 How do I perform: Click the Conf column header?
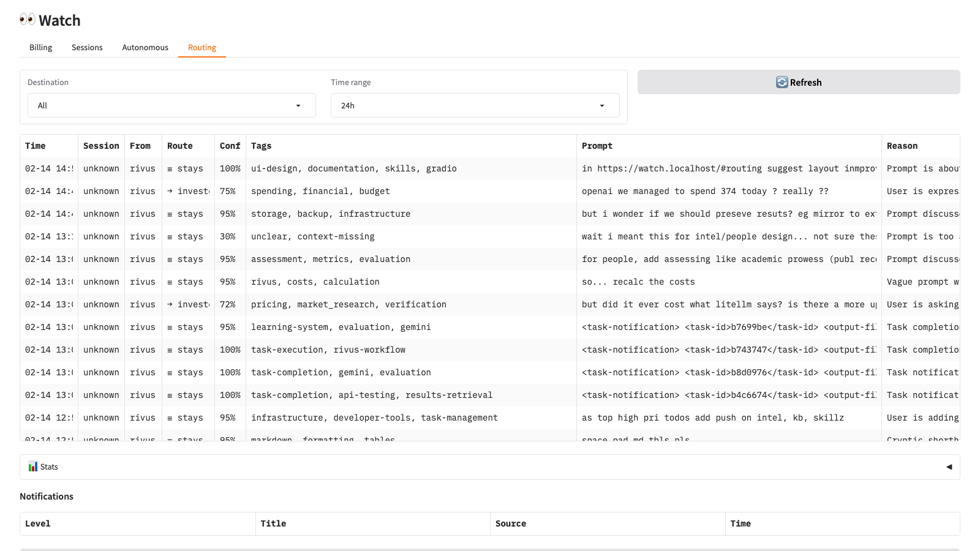[230, 146]
